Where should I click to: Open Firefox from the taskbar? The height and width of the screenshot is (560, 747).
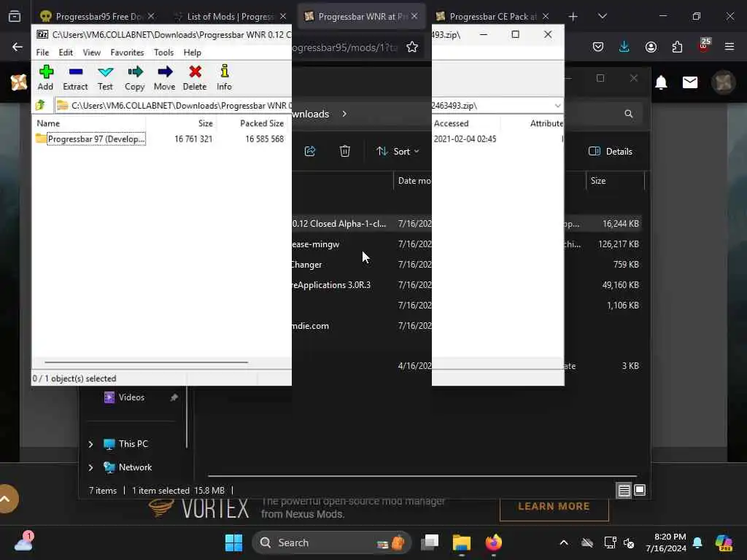pos(494,542)
